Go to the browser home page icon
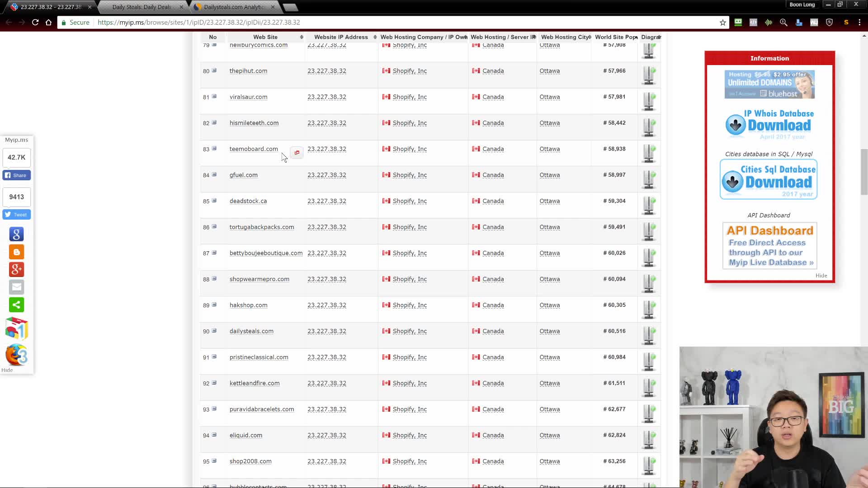Image resolution: width=868 pixels, height=488 pixels. click(49, 22)
